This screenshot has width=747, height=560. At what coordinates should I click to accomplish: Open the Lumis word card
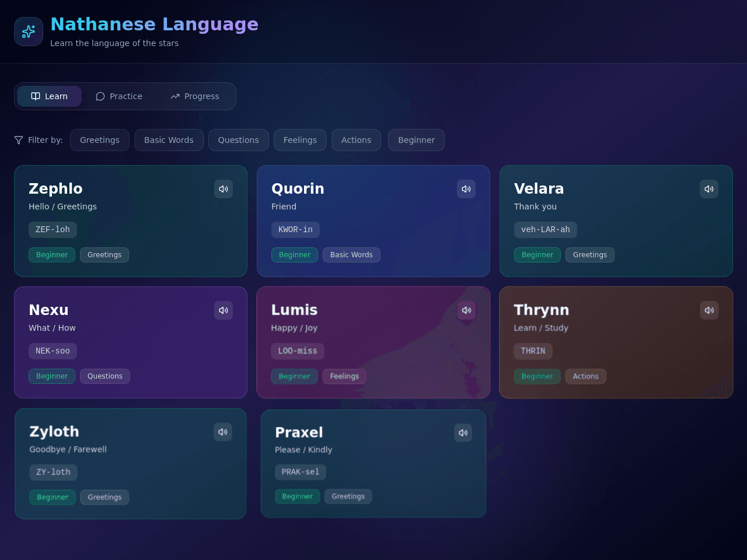[x=373, y=342]
